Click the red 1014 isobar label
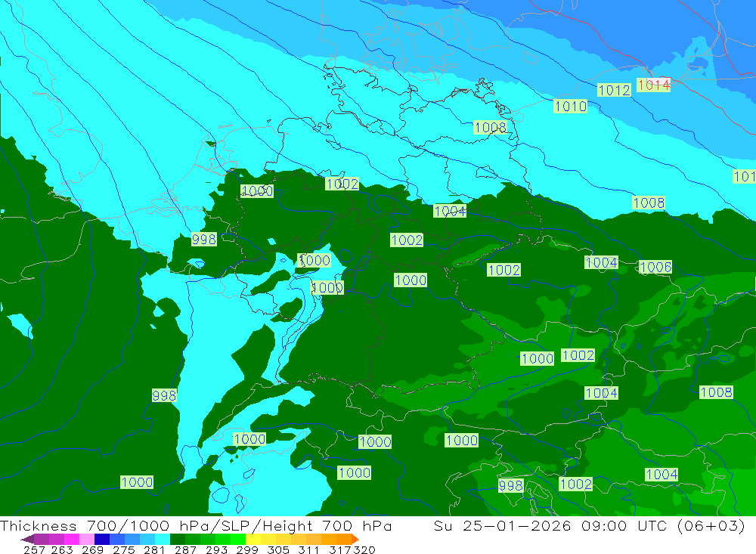Screen dimensions: 756x554 coord(653,85)
